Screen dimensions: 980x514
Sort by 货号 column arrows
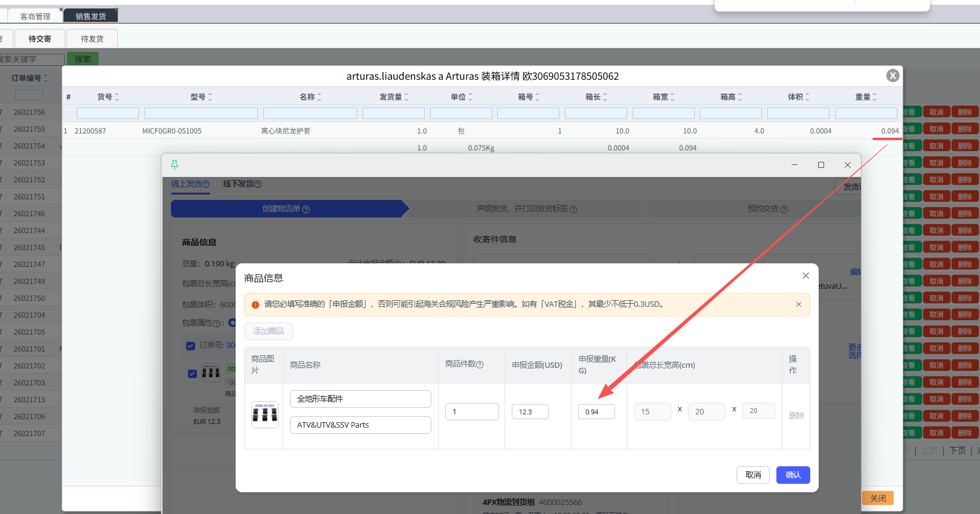click(117, 97)
